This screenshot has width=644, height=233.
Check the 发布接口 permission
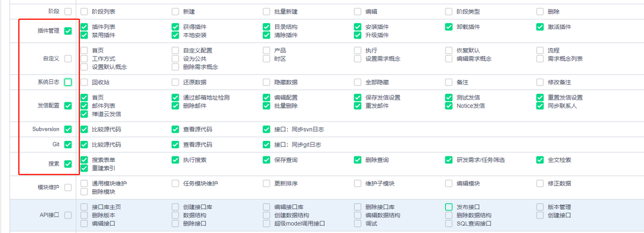click(x=449, y=207)
